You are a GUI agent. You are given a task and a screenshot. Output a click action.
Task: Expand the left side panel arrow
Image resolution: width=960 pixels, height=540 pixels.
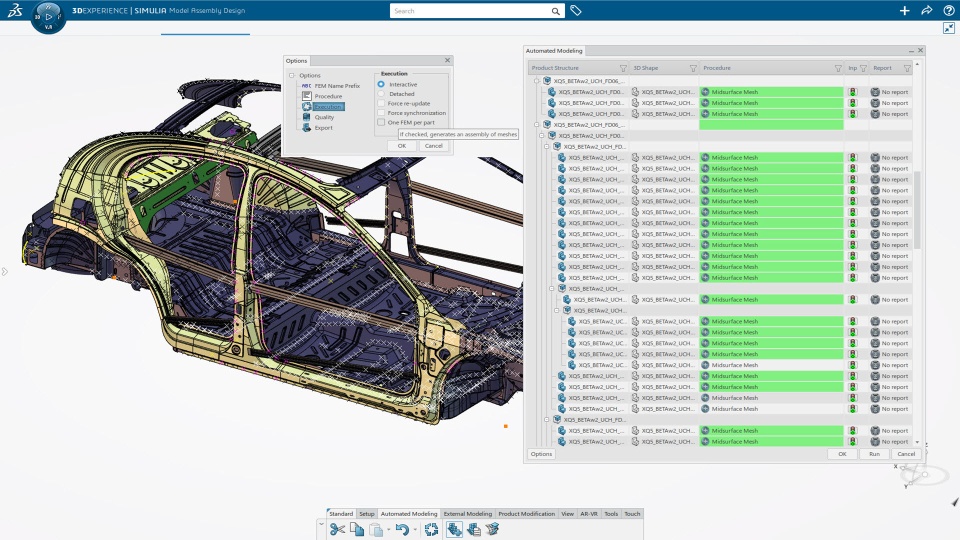pos(4,271)
